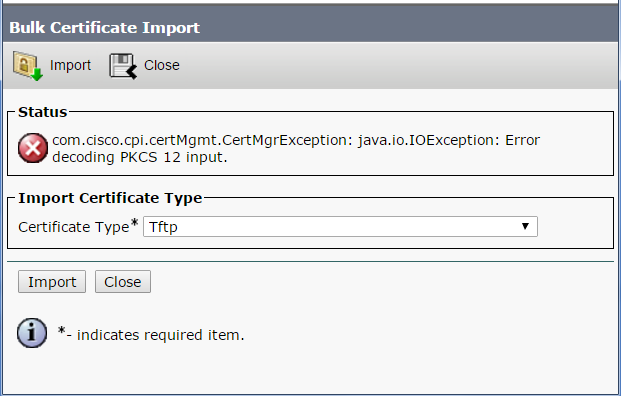The image size is (621, 396).
Task: Click the Import button below the form
Action: click(52, 282)
